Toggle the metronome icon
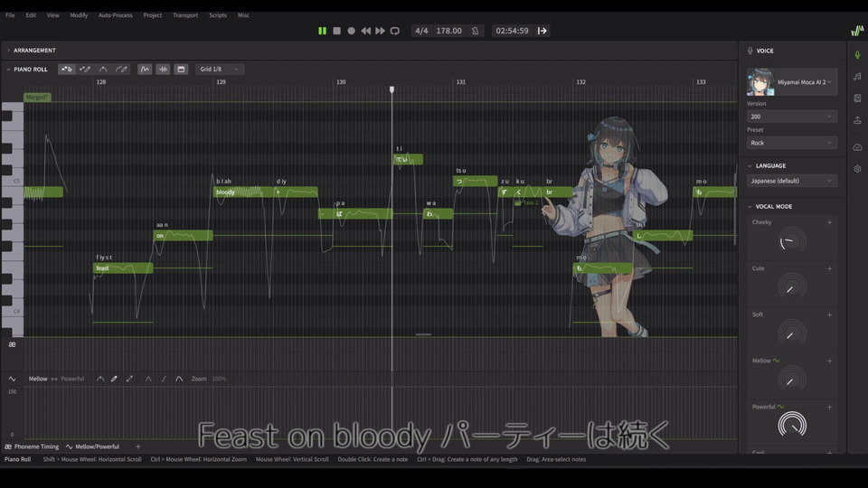868x488 pixels. [x=475, y=31]
